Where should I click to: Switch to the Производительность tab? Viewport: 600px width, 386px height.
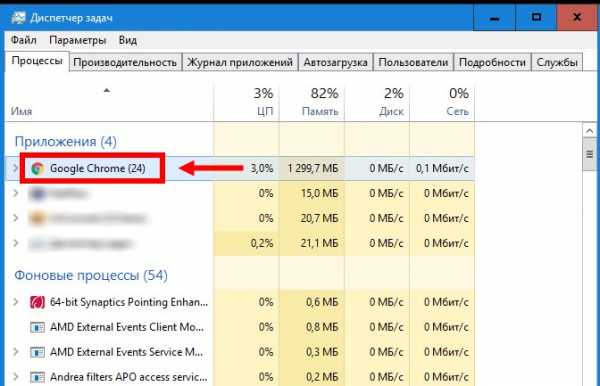point(125,62)
